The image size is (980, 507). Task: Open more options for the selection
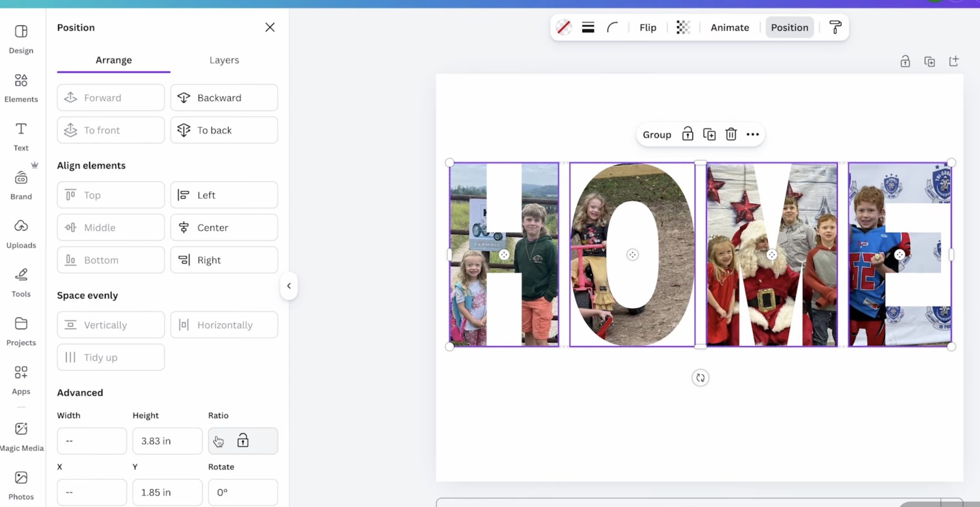[x=752, y=134]
